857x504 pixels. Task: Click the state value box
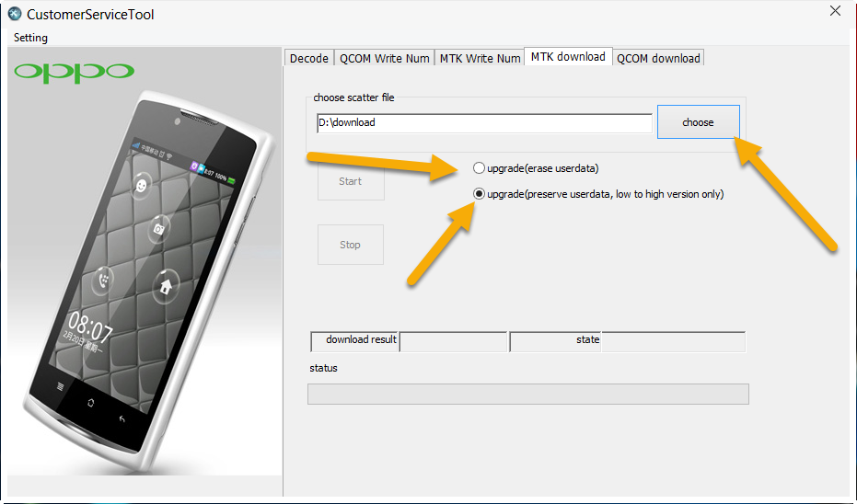click(674, 341)
